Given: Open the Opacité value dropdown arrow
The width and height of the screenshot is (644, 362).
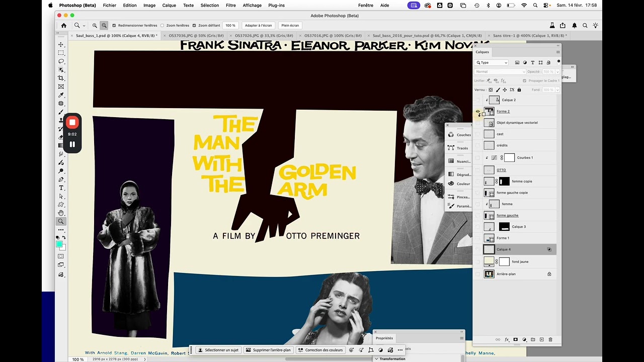Looking at the screenshot, I should [x=557, y=71].
